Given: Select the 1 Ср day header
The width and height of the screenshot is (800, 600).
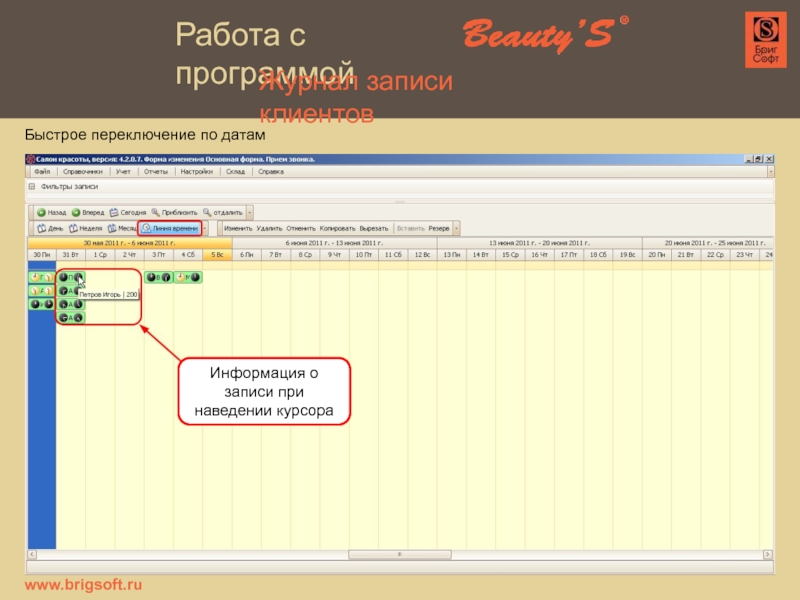Looking at the screenshot, I should pos(100,254).
